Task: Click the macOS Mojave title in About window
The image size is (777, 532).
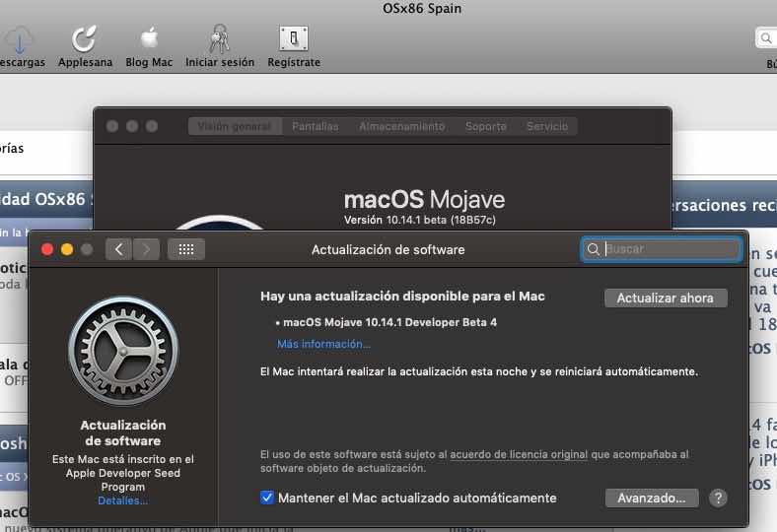Action: (x=424, y=199)
